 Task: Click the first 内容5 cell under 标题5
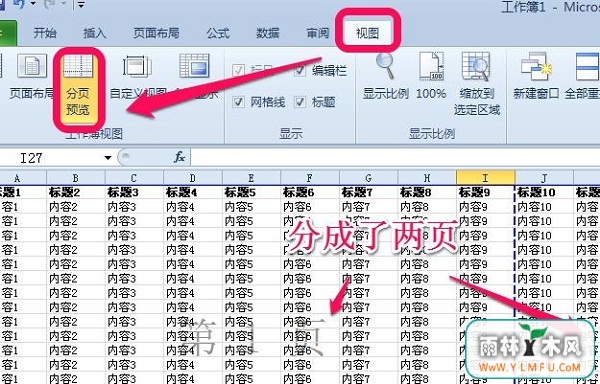click(x=251, y=207)
